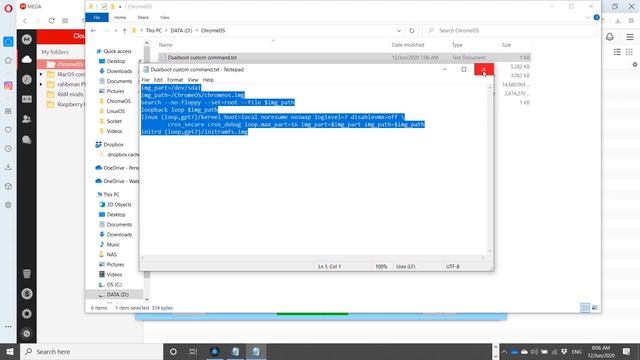The image size is (640, 360).
Task: Select DATA (D:) in the address breadcrumb
Action: tap(181, 31)
